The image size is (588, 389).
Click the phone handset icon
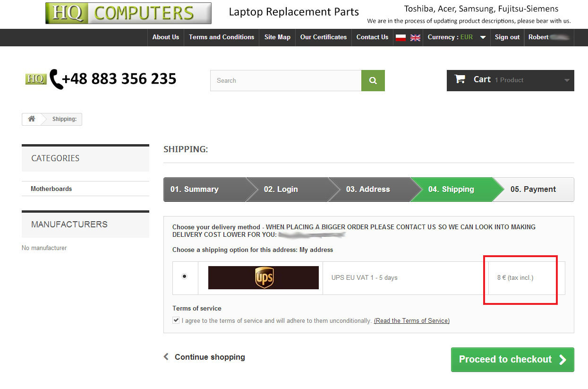56,79
